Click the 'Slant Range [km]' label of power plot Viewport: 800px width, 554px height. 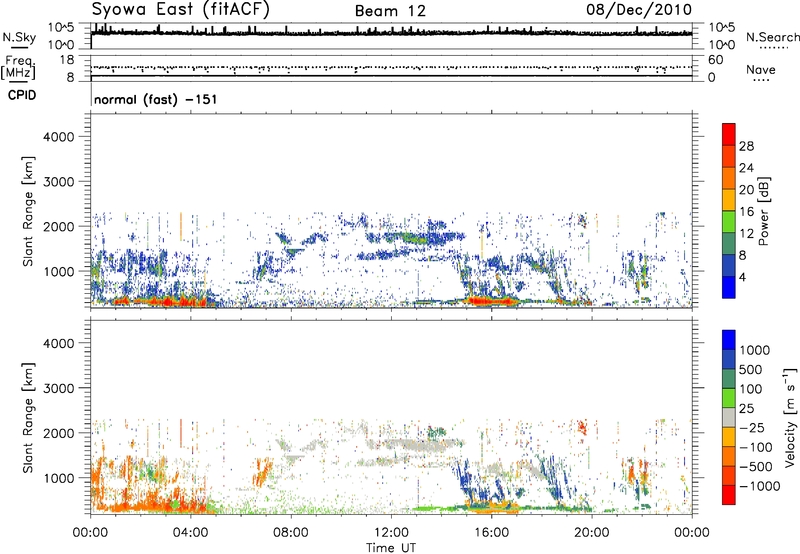click(28, 211)
